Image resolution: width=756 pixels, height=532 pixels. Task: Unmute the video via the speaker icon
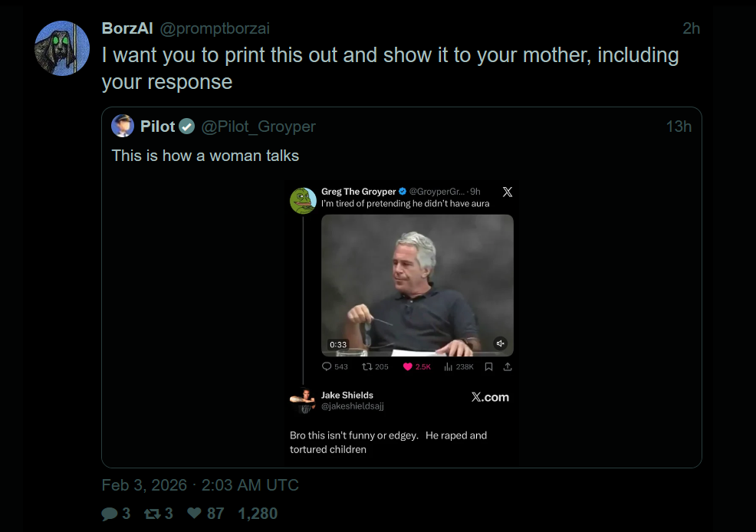pyautogui.click(x=501, y=343)
